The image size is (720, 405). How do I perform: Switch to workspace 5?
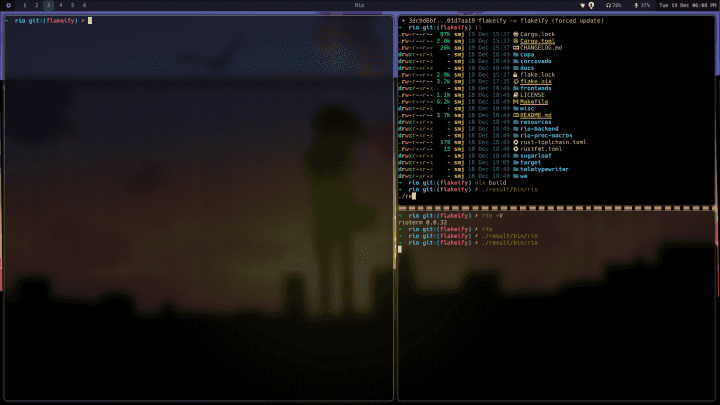(x=72, y=6)
